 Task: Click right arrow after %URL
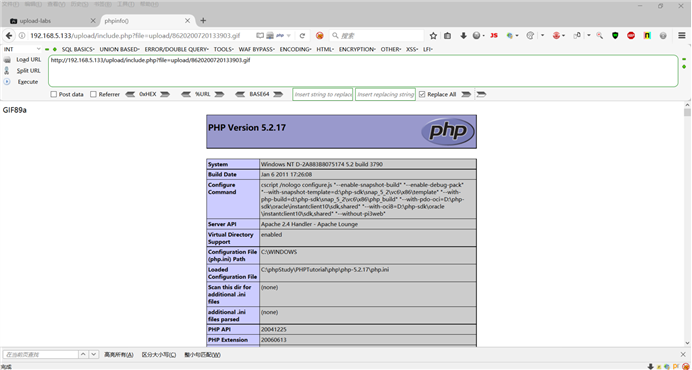219,94
